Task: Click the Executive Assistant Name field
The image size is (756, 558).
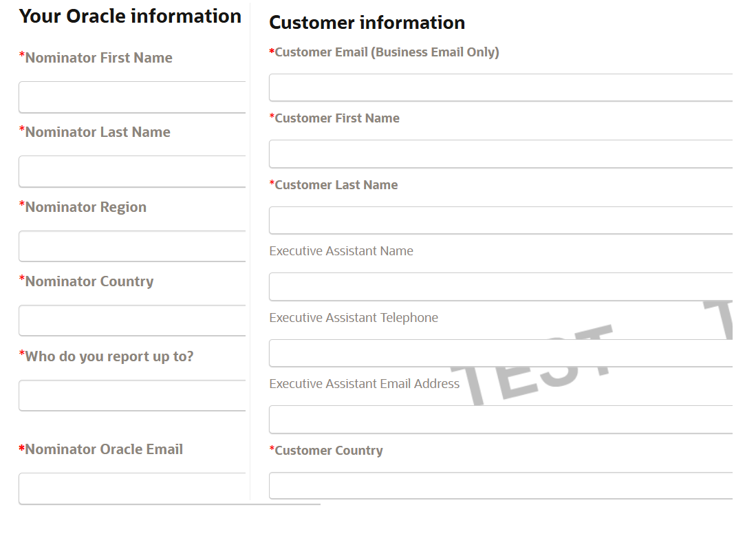Action: point(500,287)
